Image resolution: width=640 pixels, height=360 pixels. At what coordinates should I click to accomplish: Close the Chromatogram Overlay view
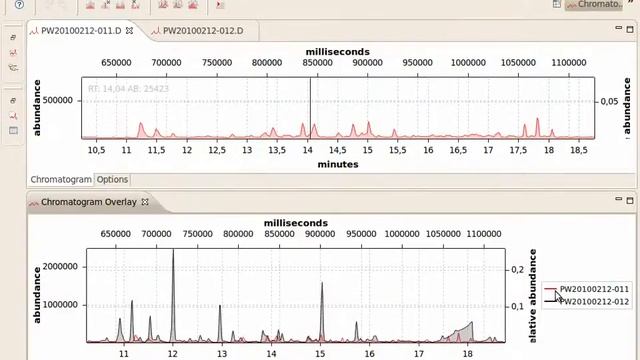point(145,202)
